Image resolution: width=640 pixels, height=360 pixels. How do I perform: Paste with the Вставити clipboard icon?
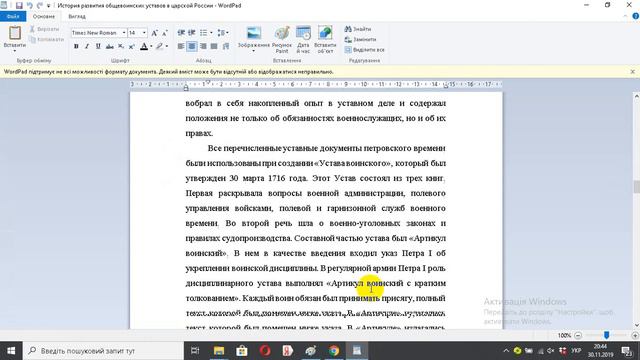pos(15,33)
